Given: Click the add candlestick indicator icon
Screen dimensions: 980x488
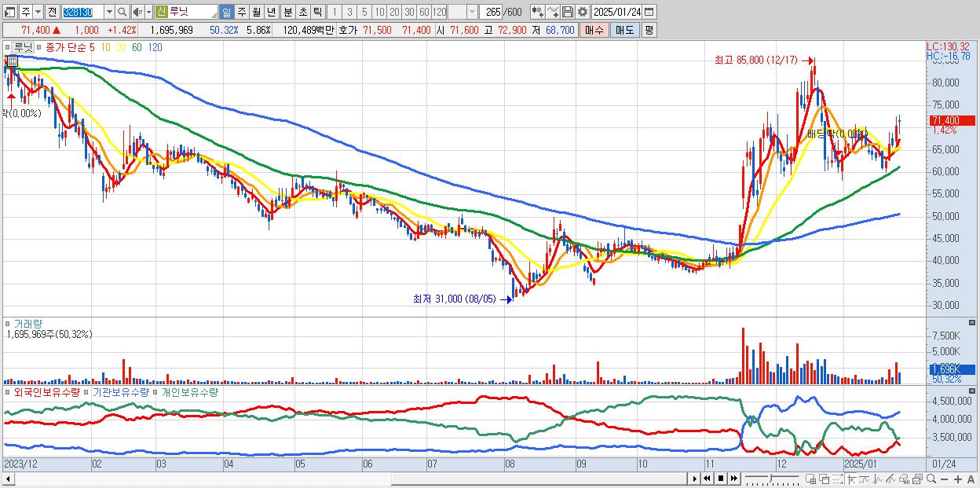Looking at the screenshot, I should 538,13.
